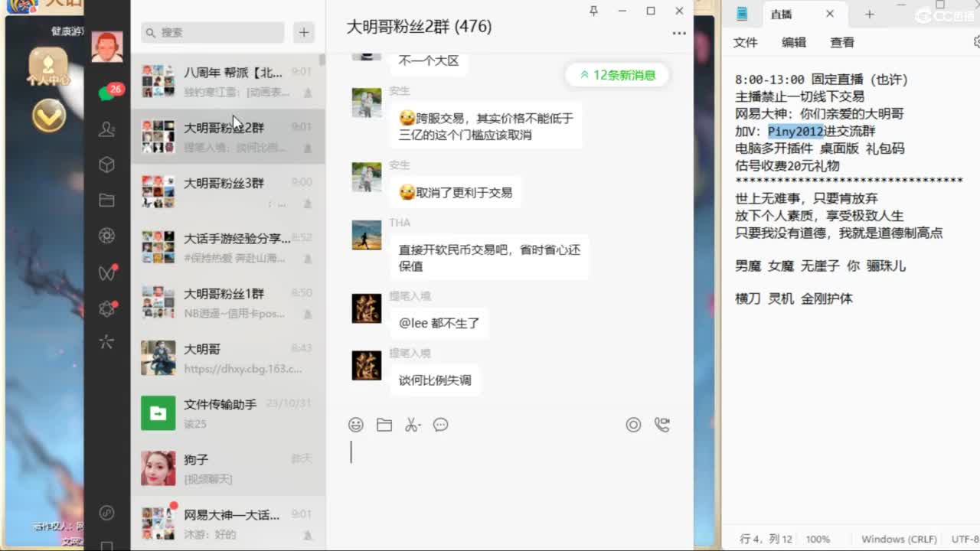Open the Chats icon with 26 badge
The image size is (980, 551).
tap(107, 93)
